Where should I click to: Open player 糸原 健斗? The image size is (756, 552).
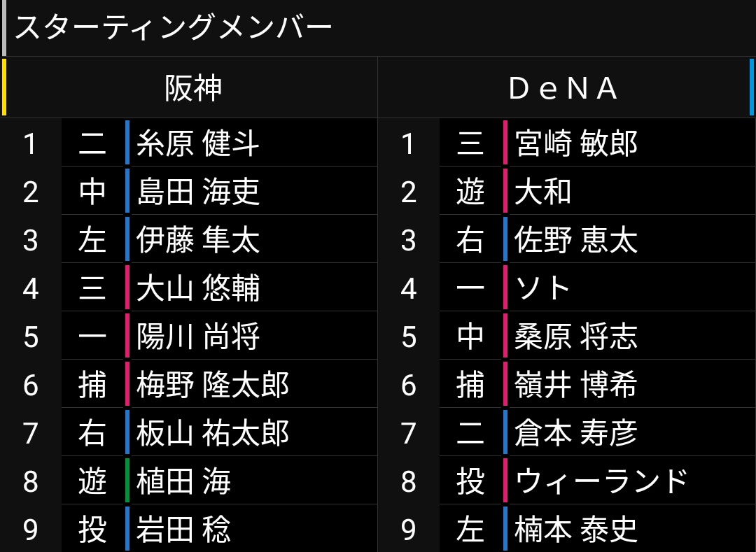click(198, 143)
